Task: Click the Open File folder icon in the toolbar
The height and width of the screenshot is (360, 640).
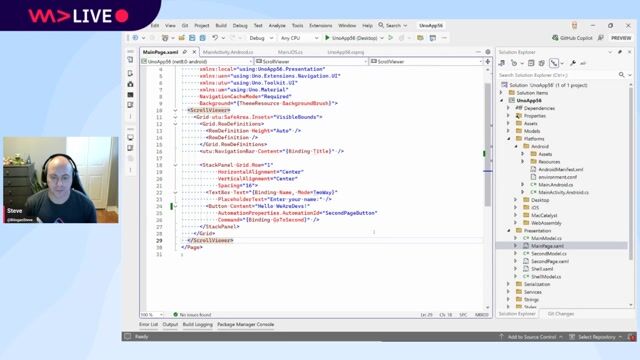Action: click(x=182, y=38)
